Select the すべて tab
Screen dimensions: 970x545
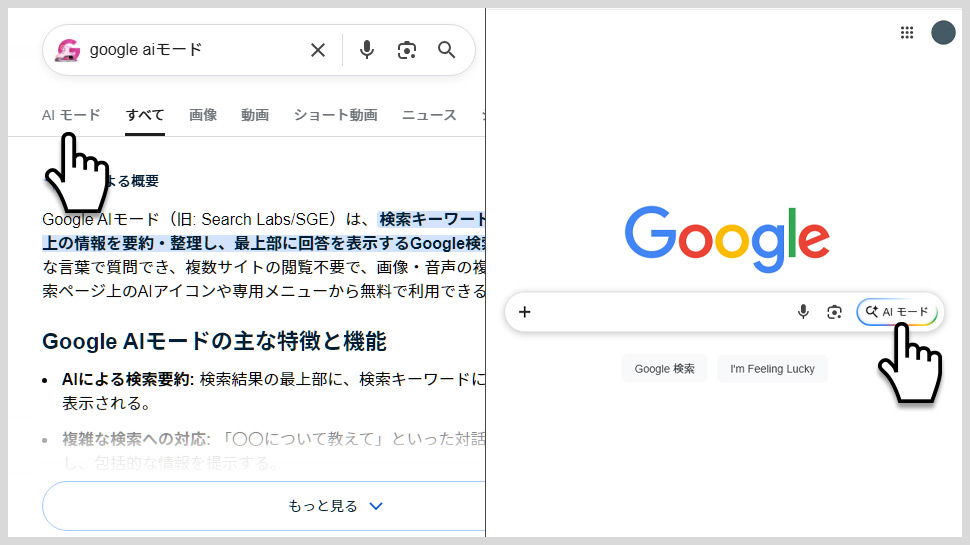click(145, 115)
